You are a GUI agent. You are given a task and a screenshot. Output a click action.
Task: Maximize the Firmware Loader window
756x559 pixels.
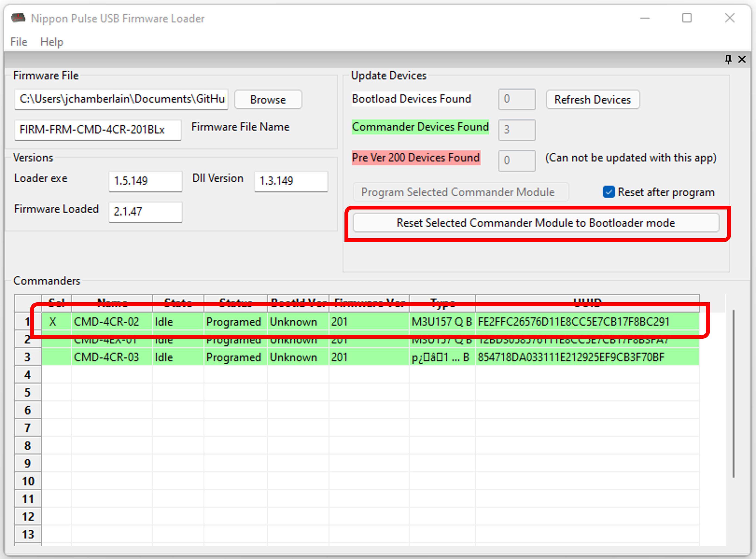pos(687,18)
